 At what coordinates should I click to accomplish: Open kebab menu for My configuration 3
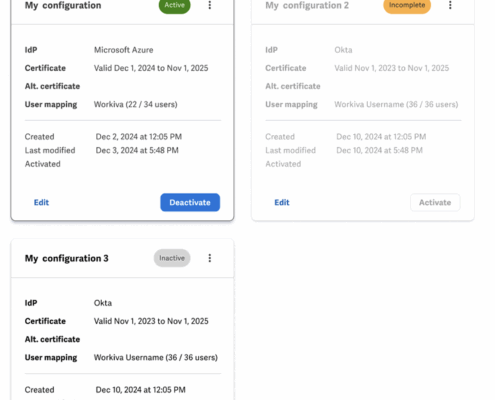(x=210, y=258)
